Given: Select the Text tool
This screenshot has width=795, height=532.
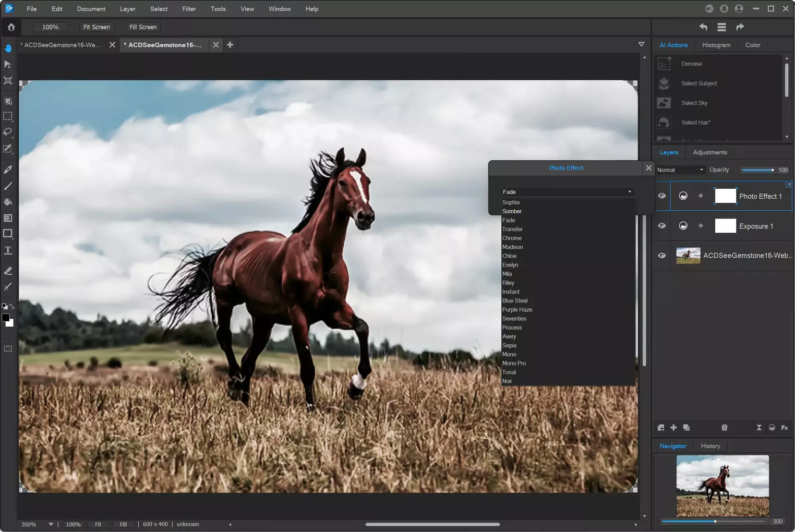Looking at the screenshot, I should click(8, 250).
